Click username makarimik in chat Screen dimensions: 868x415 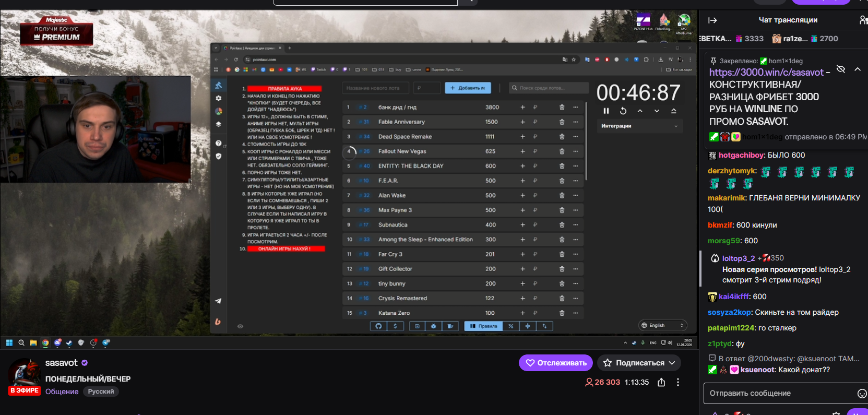click(x=727, y=198)
